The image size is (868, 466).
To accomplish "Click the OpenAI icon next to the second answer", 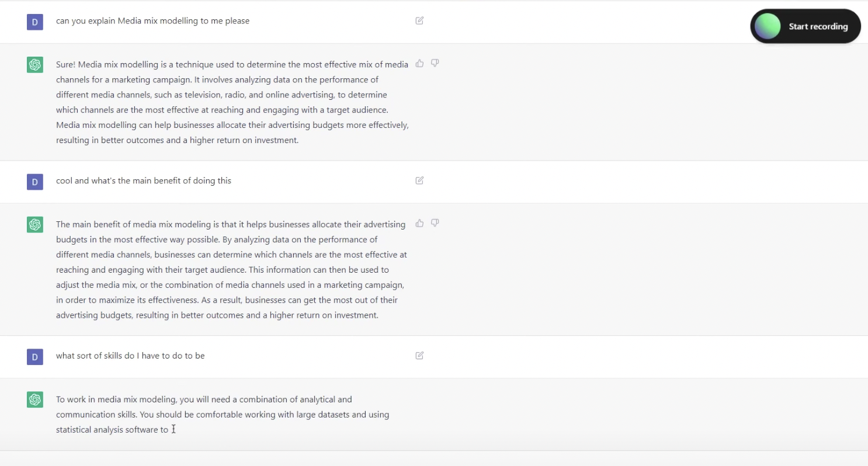I will click(x=34, y=224).
